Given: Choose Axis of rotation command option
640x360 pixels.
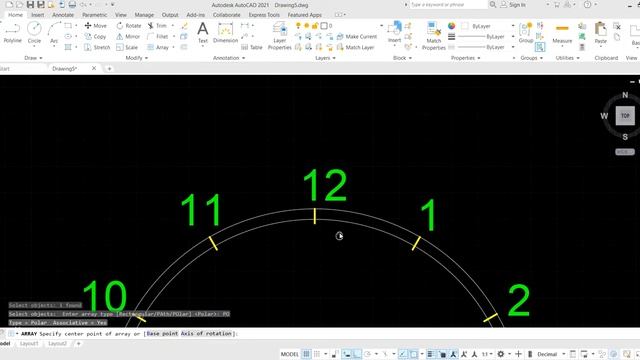Looking at the screenshot, I should (x=207, y=333).
